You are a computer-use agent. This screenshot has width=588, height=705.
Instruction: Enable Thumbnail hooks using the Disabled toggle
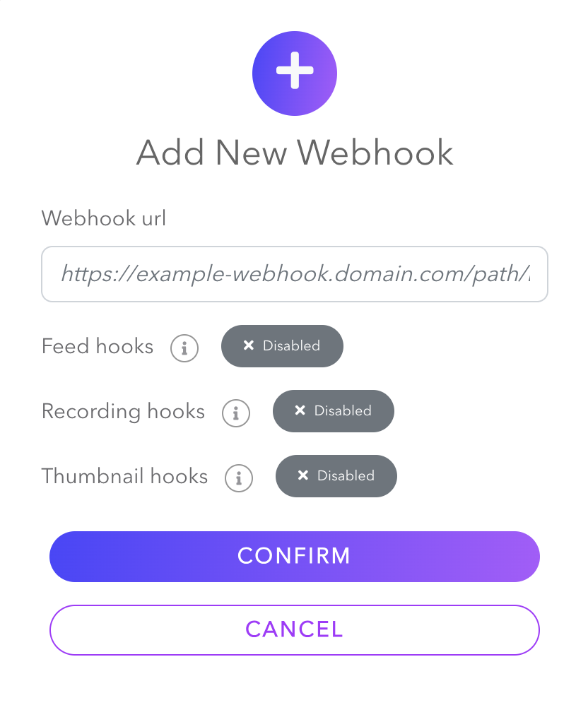tap(336, 476)
